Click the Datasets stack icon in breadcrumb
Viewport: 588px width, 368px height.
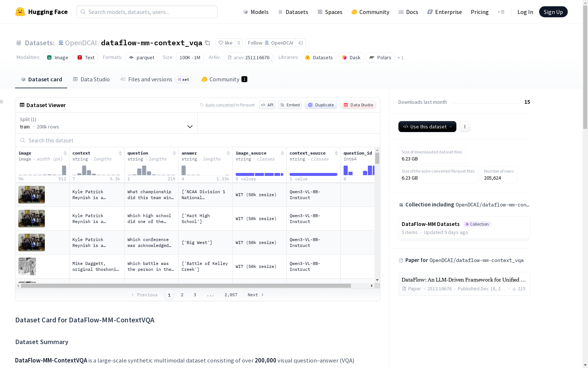(19, 43)
